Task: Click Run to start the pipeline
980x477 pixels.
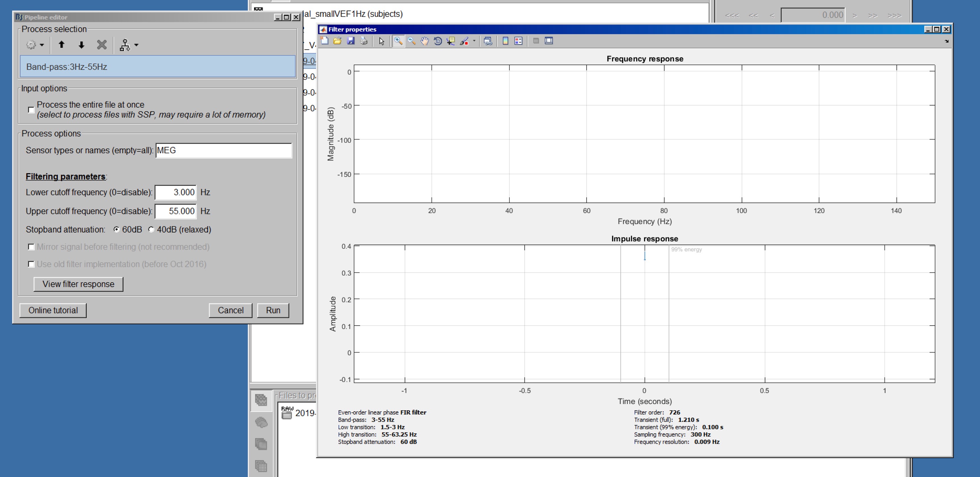Action: pos(273,311)
